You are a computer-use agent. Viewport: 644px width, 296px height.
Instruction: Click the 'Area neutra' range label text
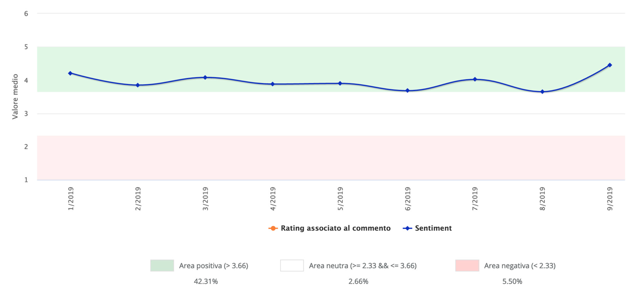pyautogui.click(x=363, y=266)
